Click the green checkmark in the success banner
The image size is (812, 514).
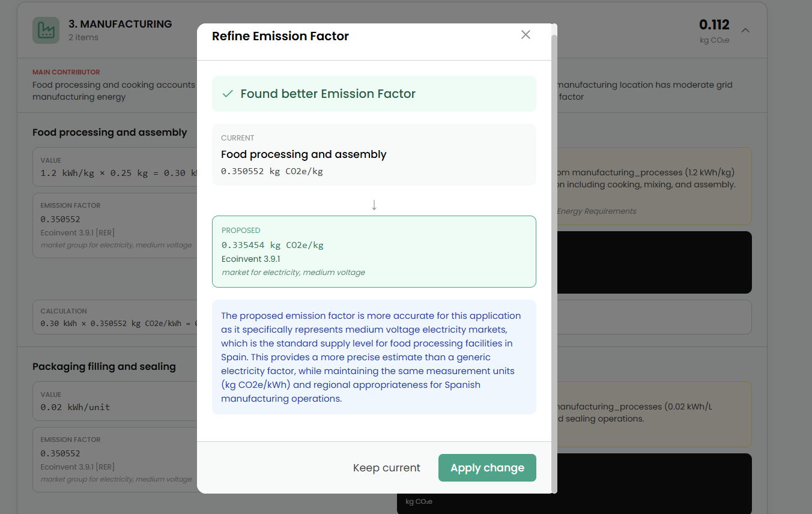tap(228, 94)
